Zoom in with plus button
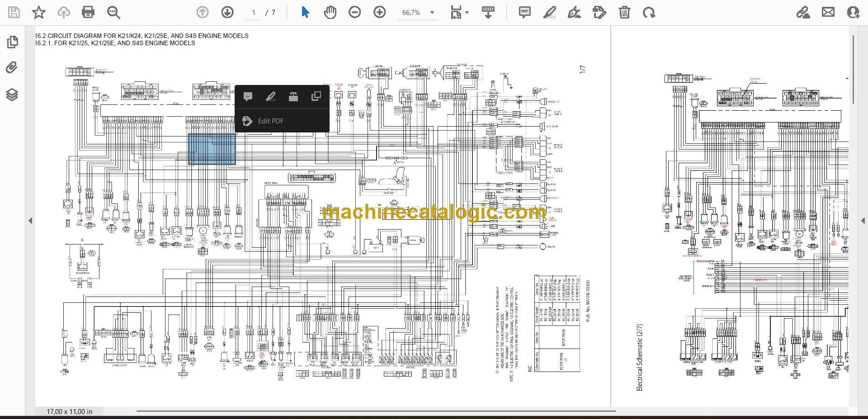The width and height of the screenshot is (868, 419). (x=380, y=12)
